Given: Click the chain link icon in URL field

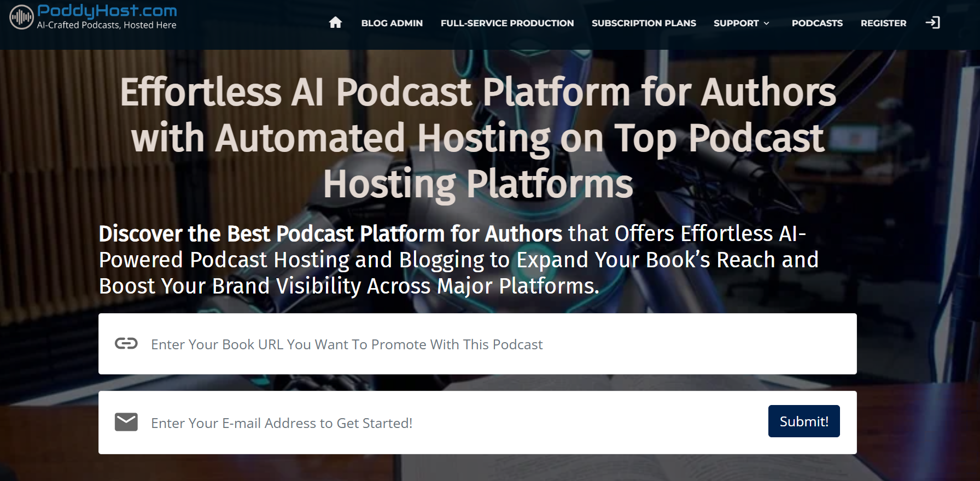Looking at the screenshot, I should click(x=126, y=343).
